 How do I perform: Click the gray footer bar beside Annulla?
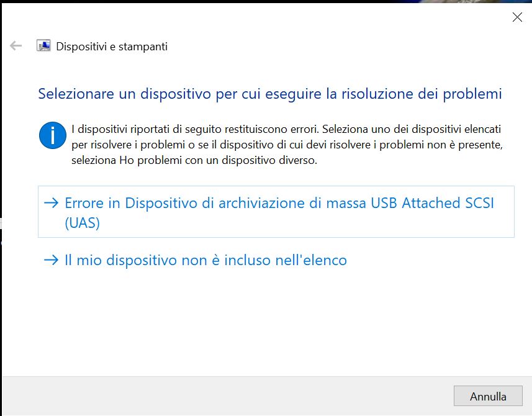pyautogui.click(x=227, y=396)
